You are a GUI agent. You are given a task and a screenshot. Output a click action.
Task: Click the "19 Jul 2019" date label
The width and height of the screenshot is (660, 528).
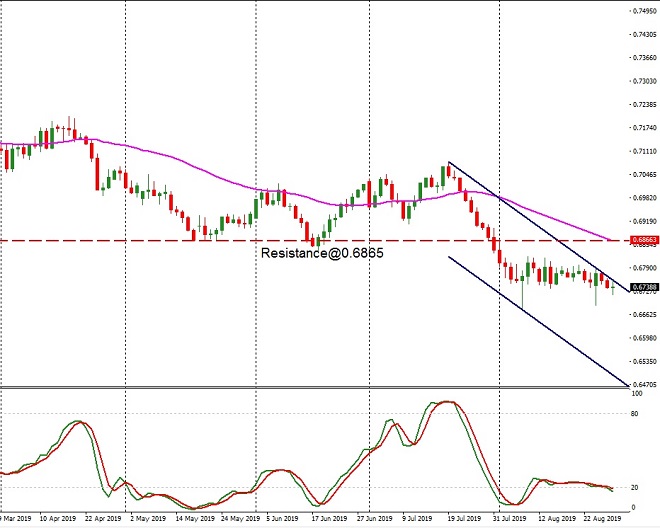pos(464,518)
